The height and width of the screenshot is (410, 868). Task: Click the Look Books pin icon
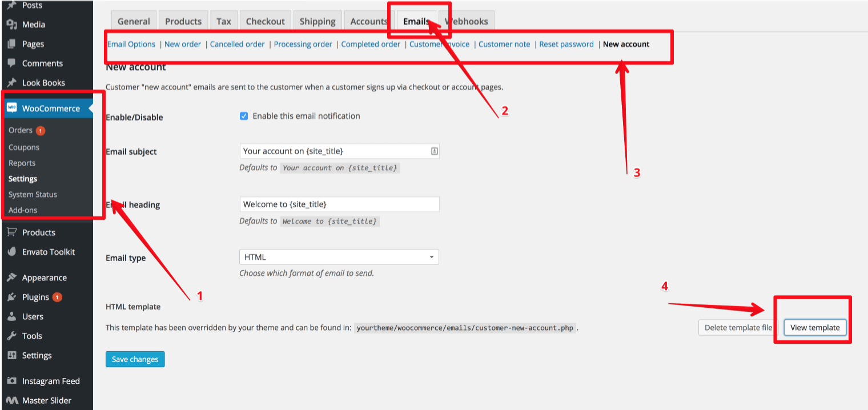[x=11, y=82]
